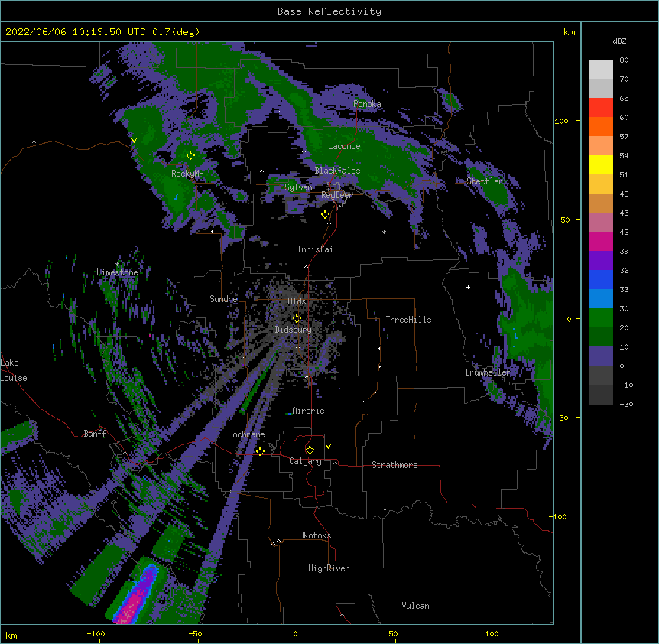Screen dimensions: 659x644
Task: Click the yellow V marker northwest of RockyMH
Action: (x=134, y=141)
